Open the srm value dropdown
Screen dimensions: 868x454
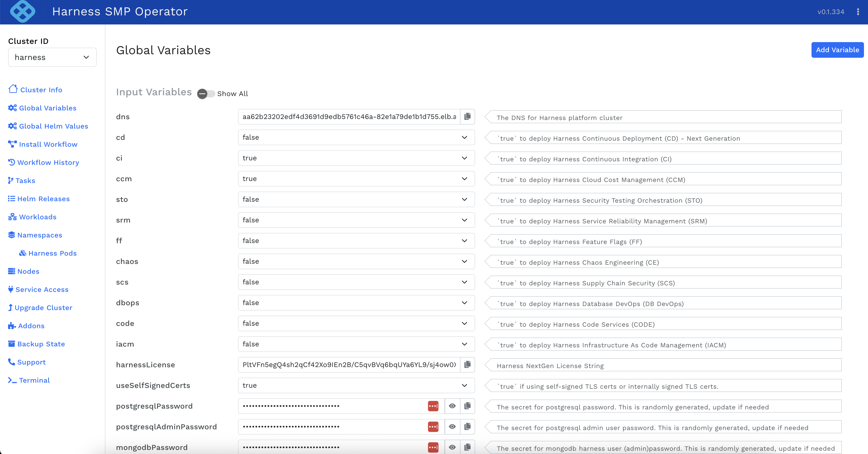click(x=356, y=220)
